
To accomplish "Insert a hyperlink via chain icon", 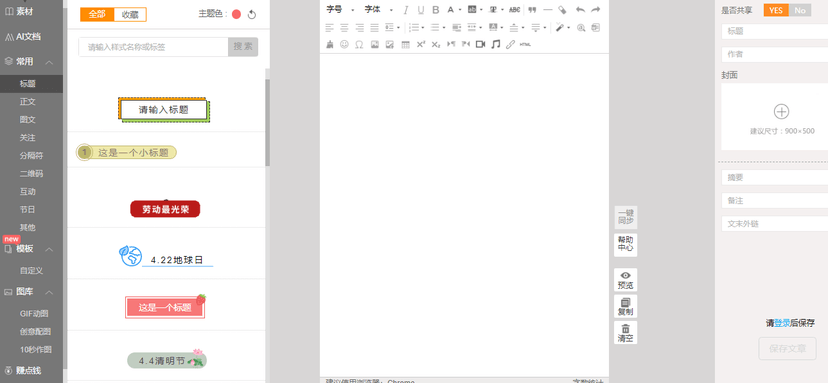I will tap(510, 44).
